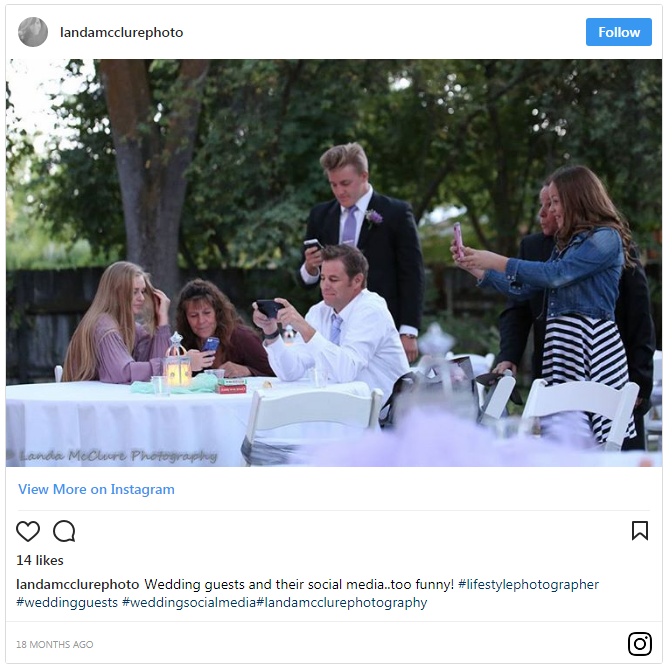Click the glowing lantern on the table
The image size is (668, 669).
tap(178, 369)
